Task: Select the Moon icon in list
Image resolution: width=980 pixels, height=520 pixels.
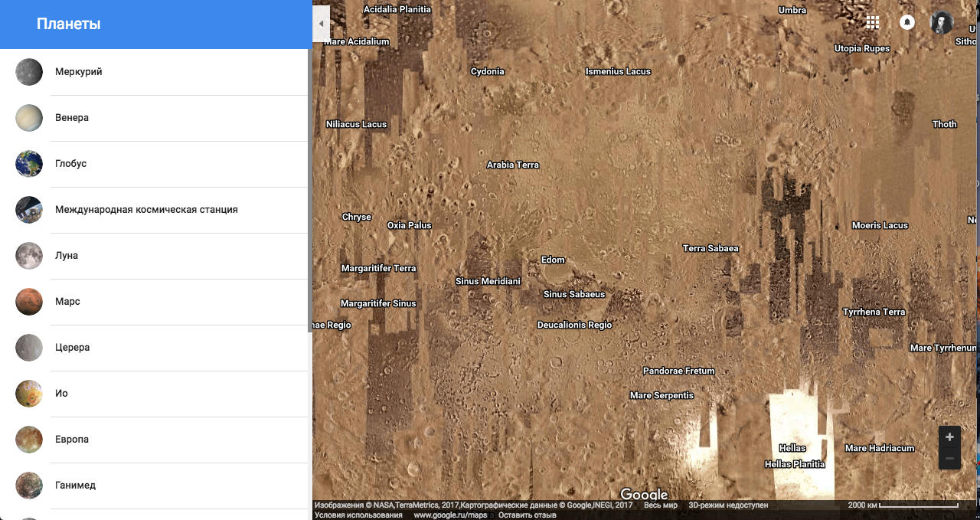Action: coord(29,256)
